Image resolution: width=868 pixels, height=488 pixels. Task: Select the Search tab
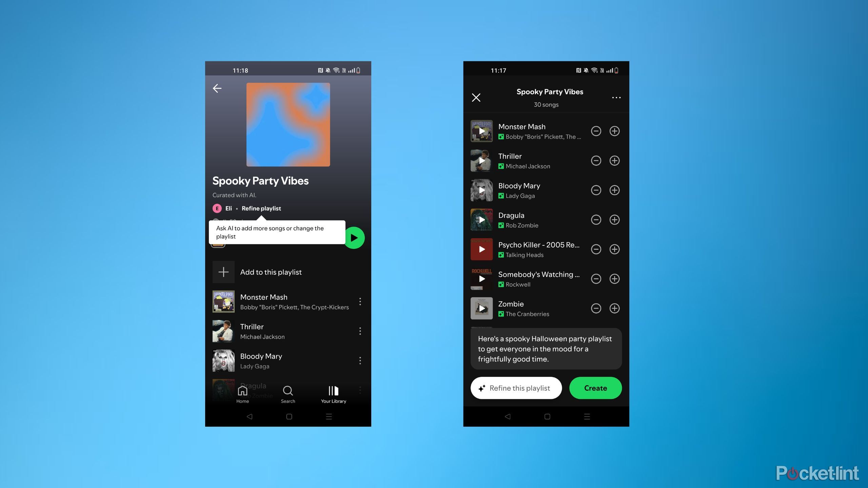tap(288, 393)
